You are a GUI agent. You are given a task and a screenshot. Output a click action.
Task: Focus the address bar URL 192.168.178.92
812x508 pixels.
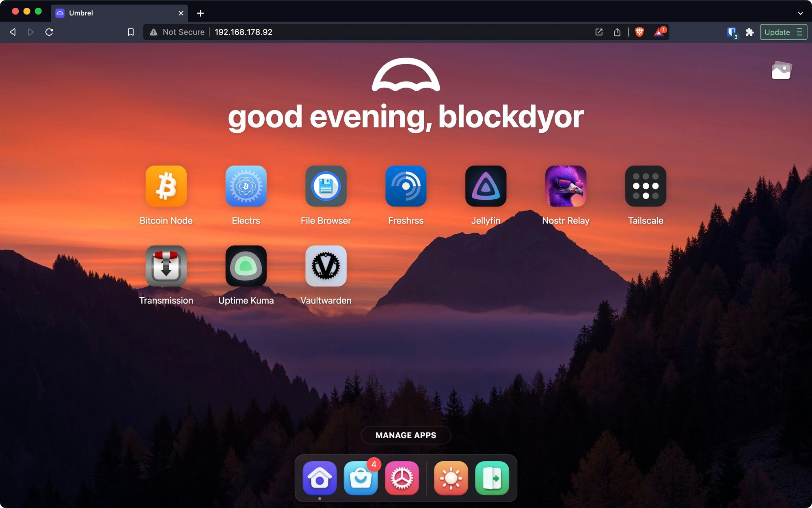(x=244, y=32)
